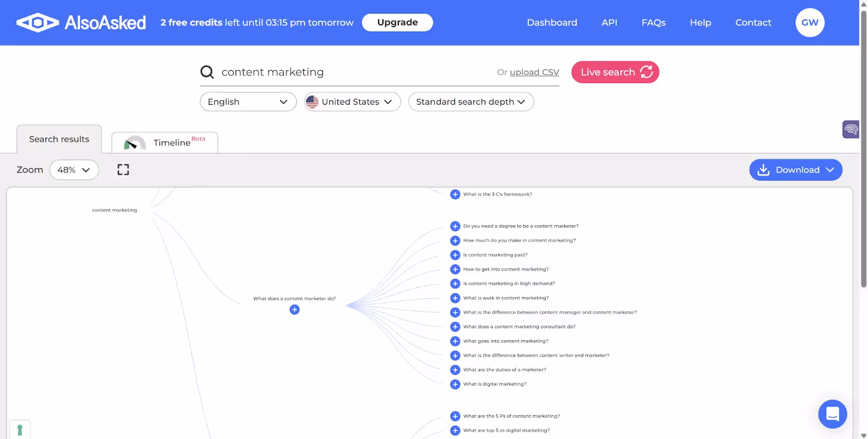Toggle fullscreen view icon
The height and width of the screenshot is (439, 868).
coord(123,170)
